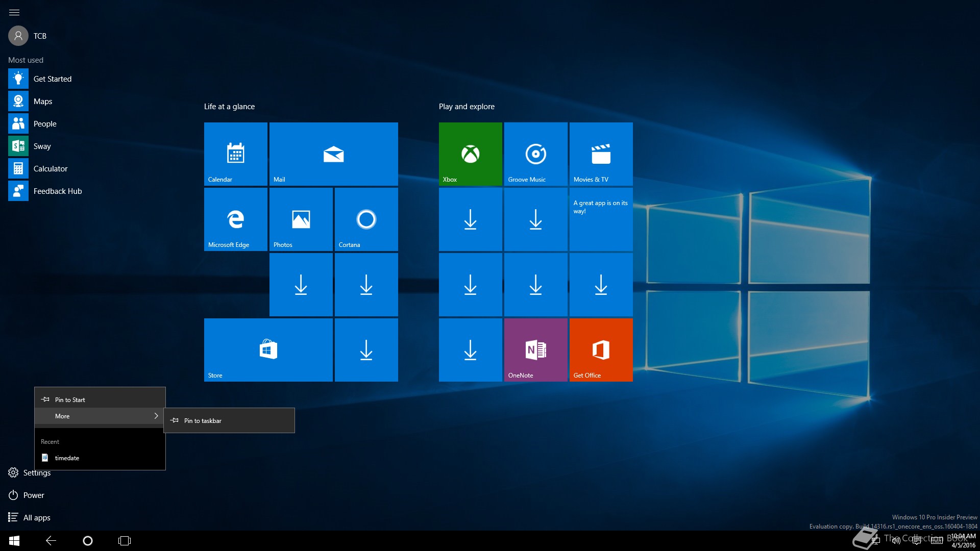The height and width of the screenshot is (551, 980).
Task: Click the volume icon in system tray
Action: [x=896, y=541]
